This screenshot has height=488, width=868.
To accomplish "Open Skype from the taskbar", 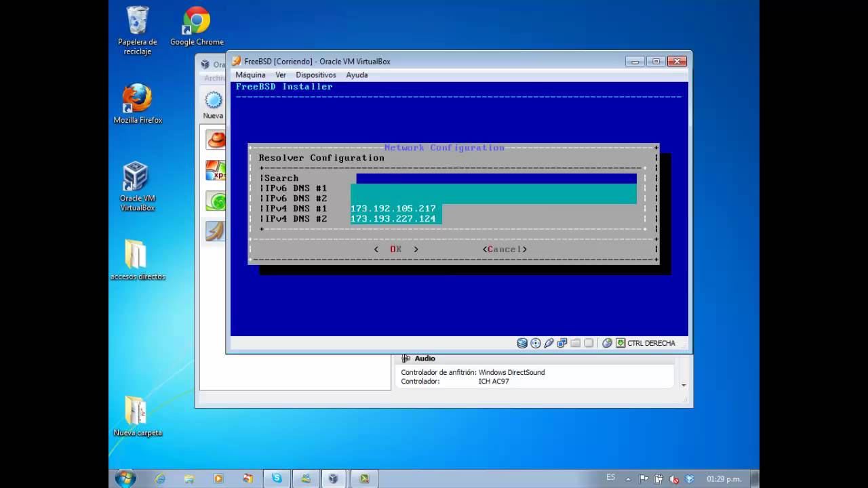I will [277, 479].
